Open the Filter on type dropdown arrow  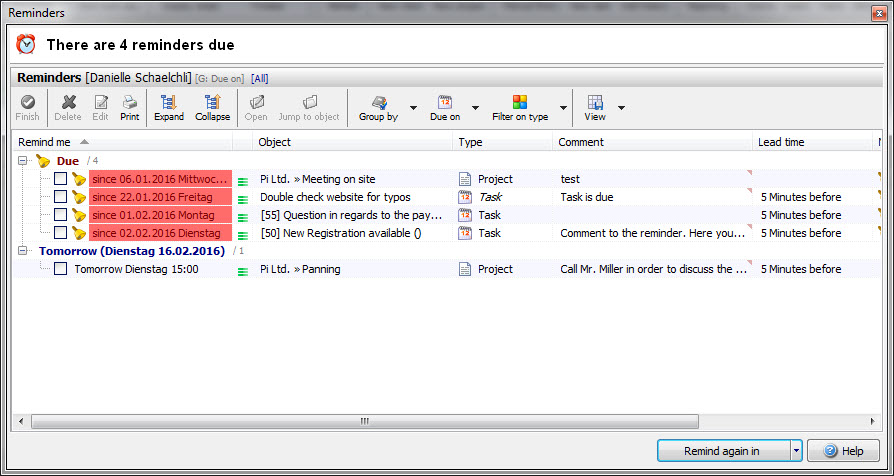[x=564, y=108]
